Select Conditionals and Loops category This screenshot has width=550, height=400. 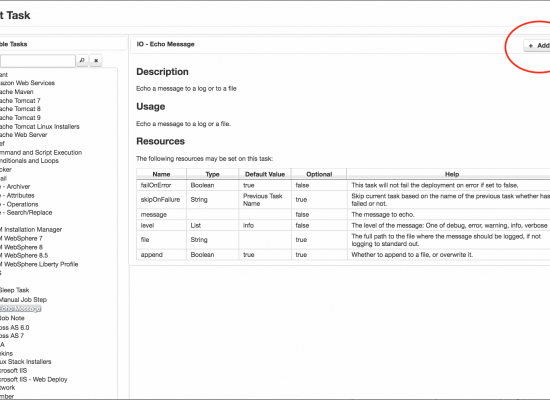(x=29, y=161)
